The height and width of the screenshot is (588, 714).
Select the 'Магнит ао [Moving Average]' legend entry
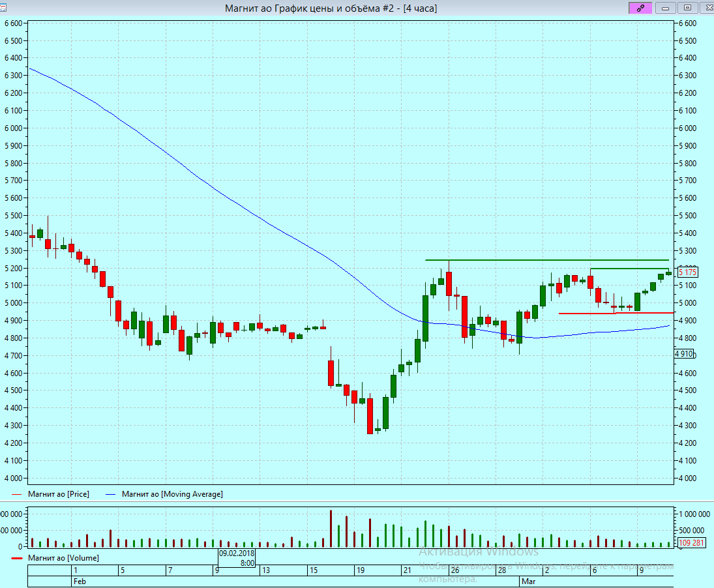point(172,493)
